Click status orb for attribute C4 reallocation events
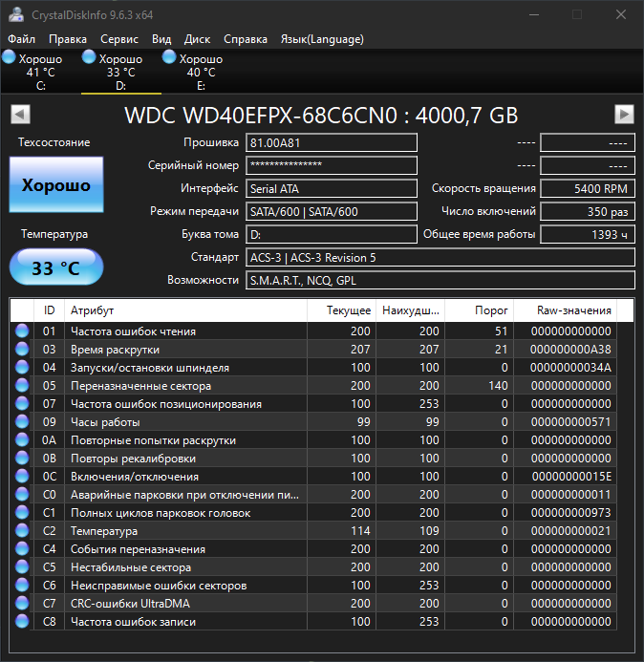644x662 pixels. (22, 549)
